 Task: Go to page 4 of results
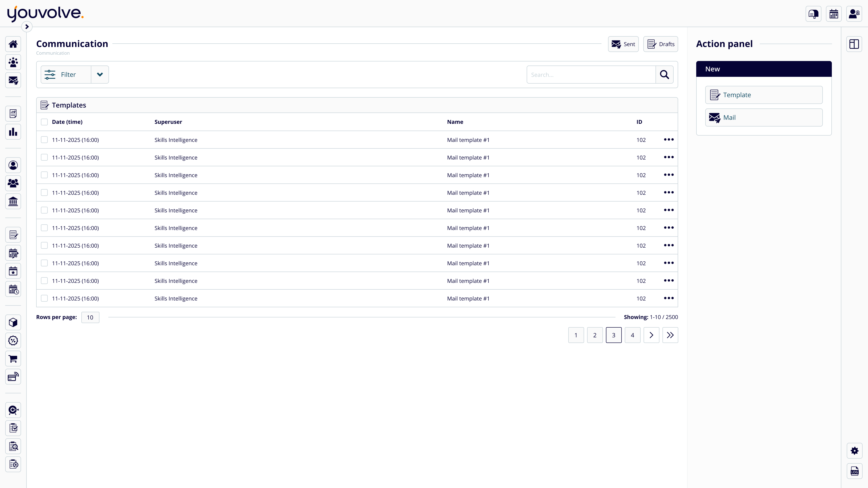(632, 335)
